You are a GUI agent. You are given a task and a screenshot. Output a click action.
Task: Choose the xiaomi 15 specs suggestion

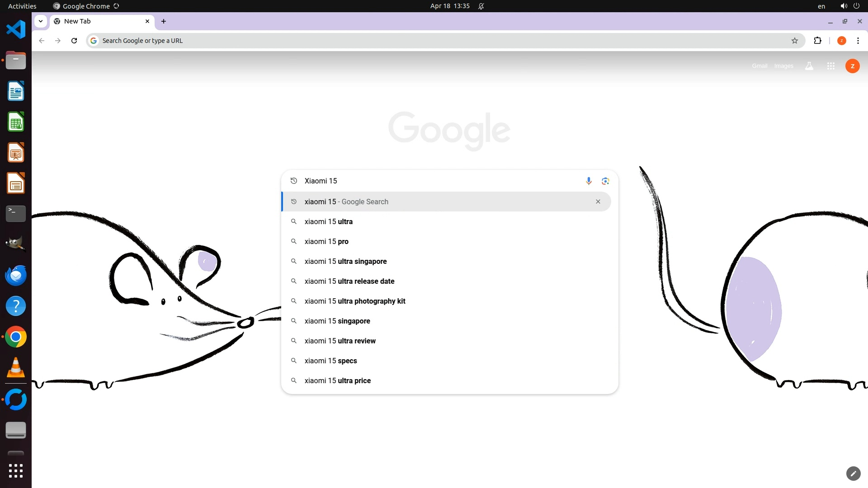point(331,361)
